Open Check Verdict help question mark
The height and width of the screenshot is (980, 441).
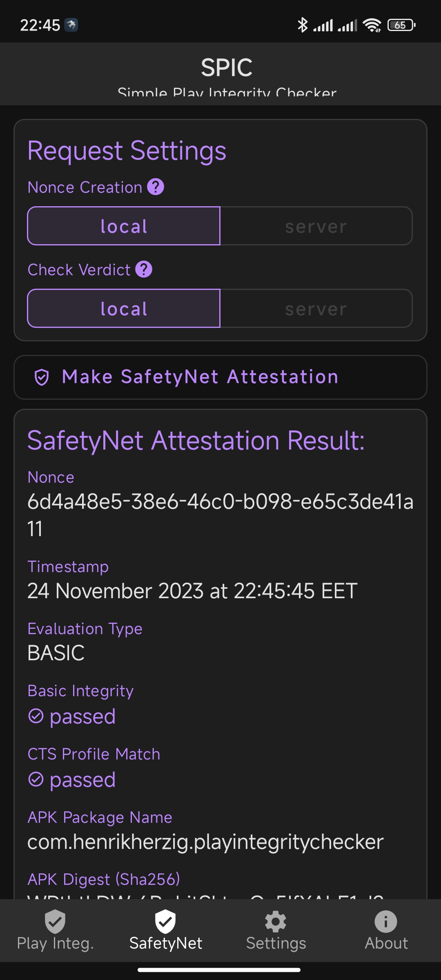(x=144, y=269)
